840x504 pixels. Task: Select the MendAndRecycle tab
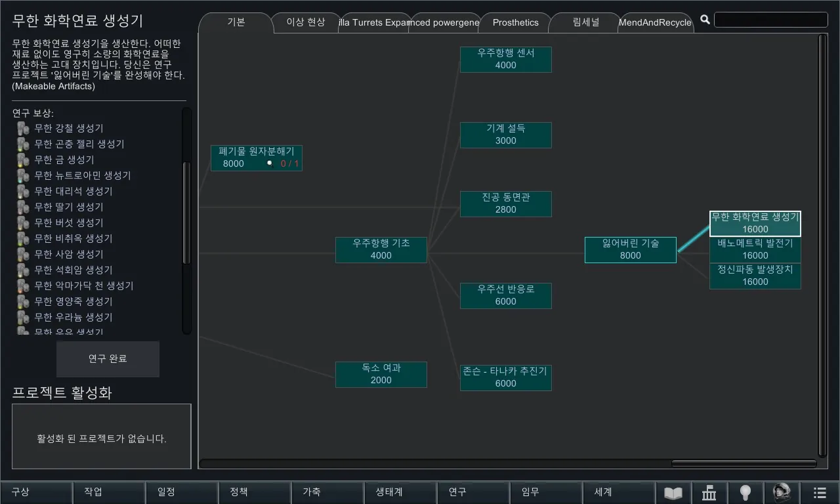655,22
